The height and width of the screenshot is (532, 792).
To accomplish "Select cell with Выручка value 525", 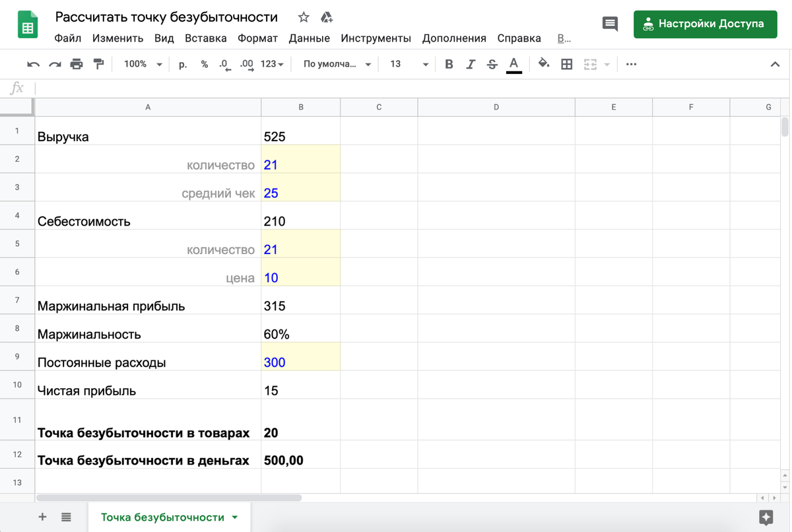I will tap(301, 131).
